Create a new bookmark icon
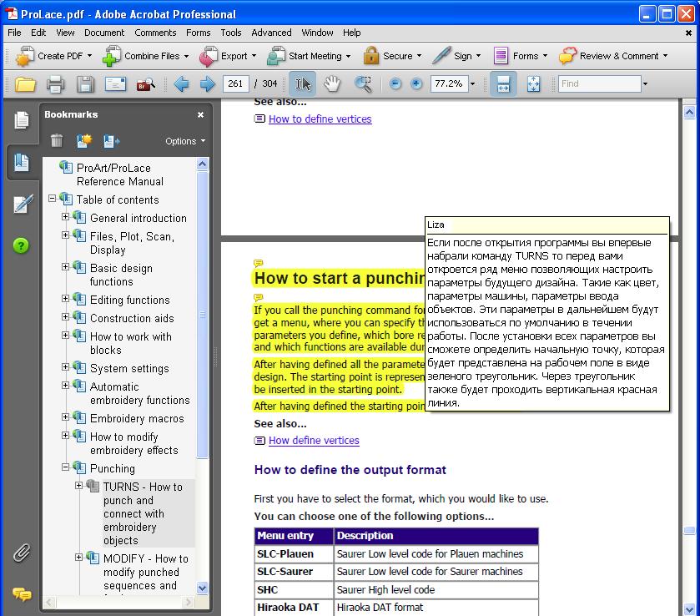The height and width of the screenshot is (616, 700). click(x=83, y=141)
